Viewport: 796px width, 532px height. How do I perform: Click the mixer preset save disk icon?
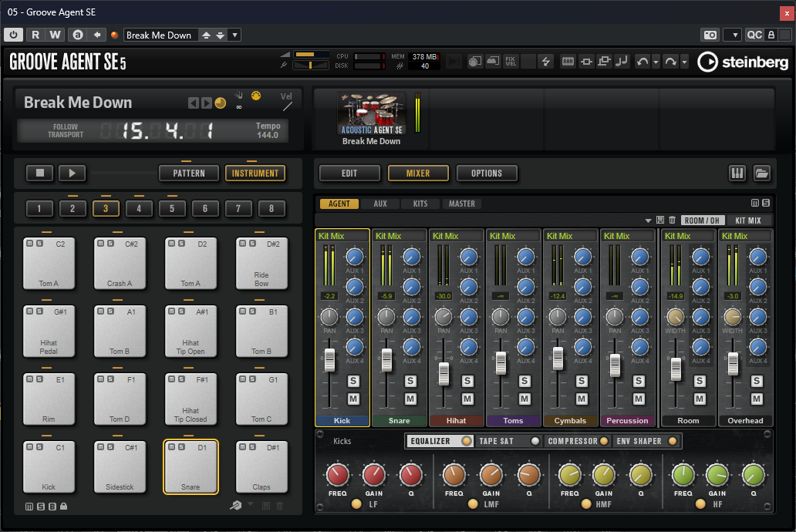660,220
